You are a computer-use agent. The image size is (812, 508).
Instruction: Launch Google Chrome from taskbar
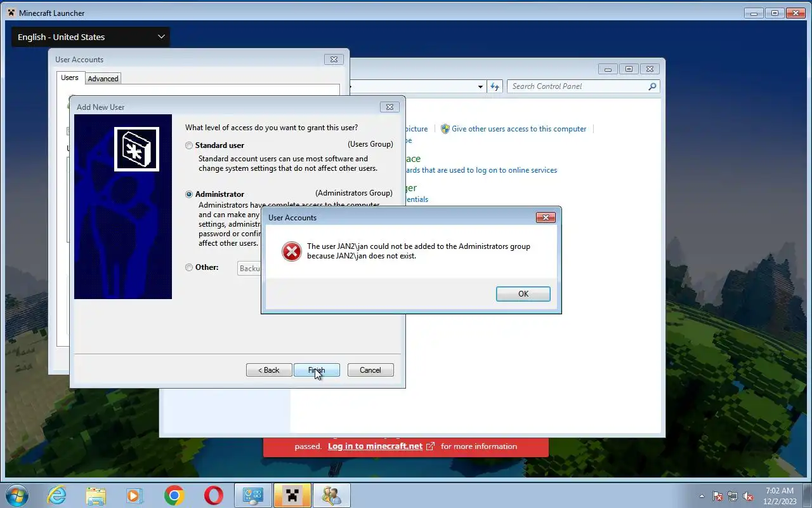174,495
